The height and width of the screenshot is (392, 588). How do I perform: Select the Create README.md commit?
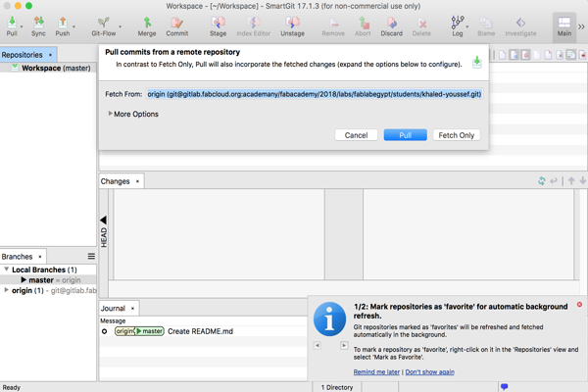203,331
